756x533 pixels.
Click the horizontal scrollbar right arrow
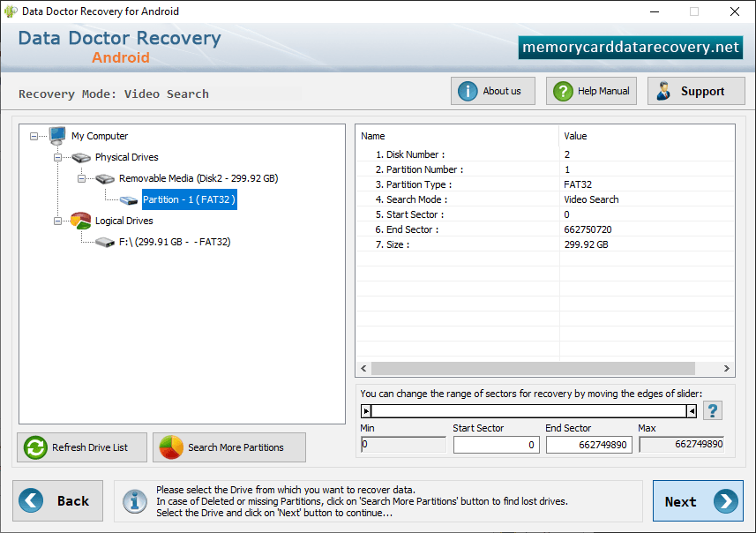pyautogui.click(x=727, y=369)
